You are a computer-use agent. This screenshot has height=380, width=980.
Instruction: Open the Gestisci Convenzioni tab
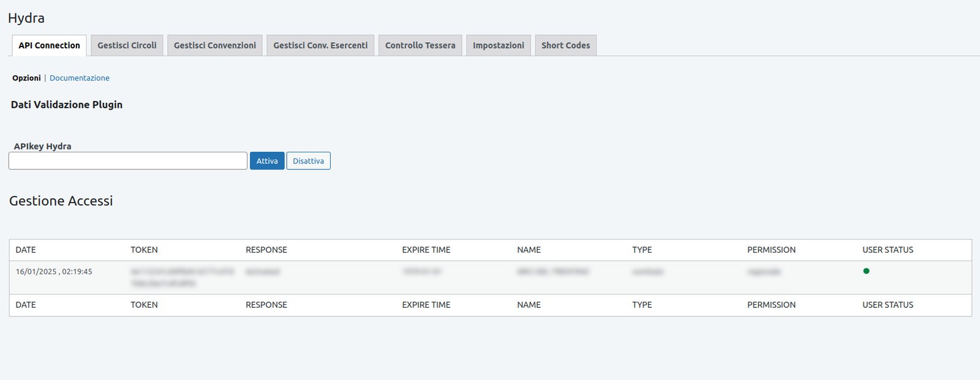pos(215,45)
